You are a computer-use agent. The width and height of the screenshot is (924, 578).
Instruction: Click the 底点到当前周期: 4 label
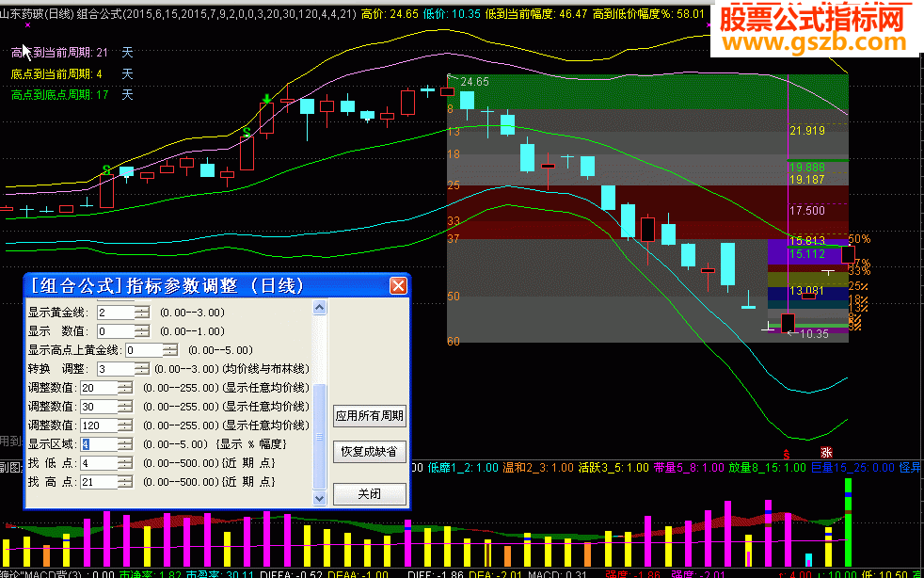(x=56, y=74)
